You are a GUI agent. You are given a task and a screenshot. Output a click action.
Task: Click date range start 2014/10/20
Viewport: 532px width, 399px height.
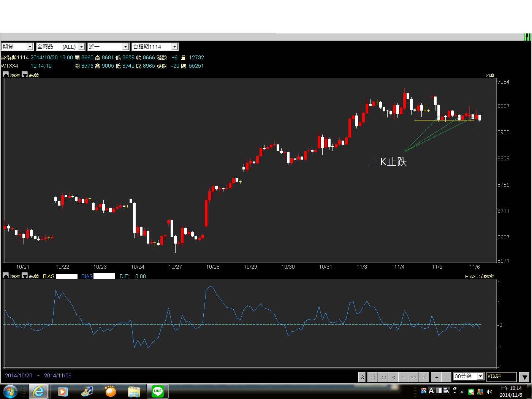[19, 375]
